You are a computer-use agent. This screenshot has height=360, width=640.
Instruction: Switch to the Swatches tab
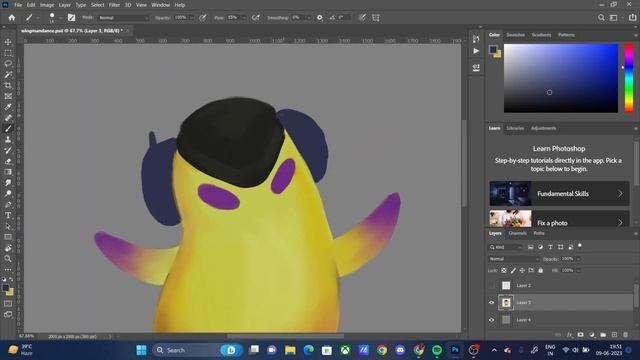tap(516, 35)
